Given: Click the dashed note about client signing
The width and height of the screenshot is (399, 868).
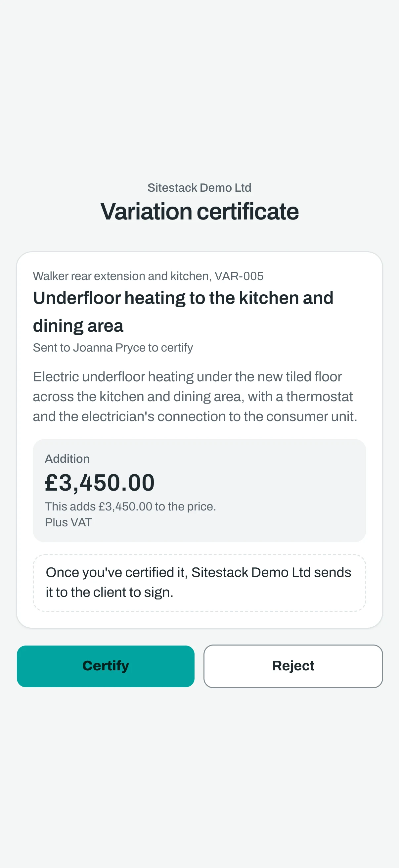Looking at the screenshot, I should pyautogui.click(x=199, y=583).
